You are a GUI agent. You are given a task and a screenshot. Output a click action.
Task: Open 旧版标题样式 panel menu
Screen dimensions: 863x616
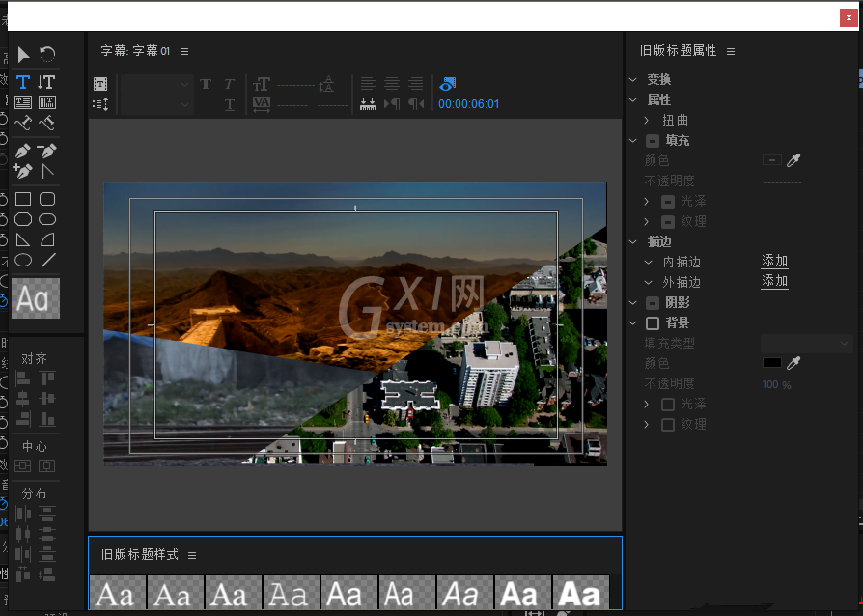click(192, 555)
